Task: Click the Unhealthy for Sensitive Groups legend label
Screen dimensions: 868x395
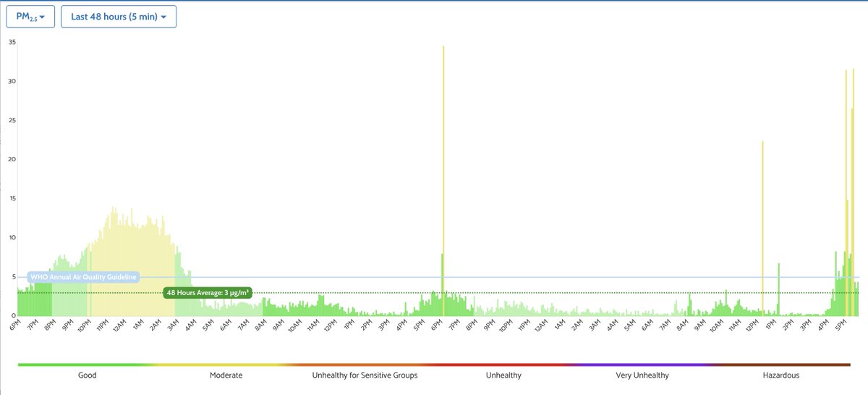Action: click(x=365, y=375)
